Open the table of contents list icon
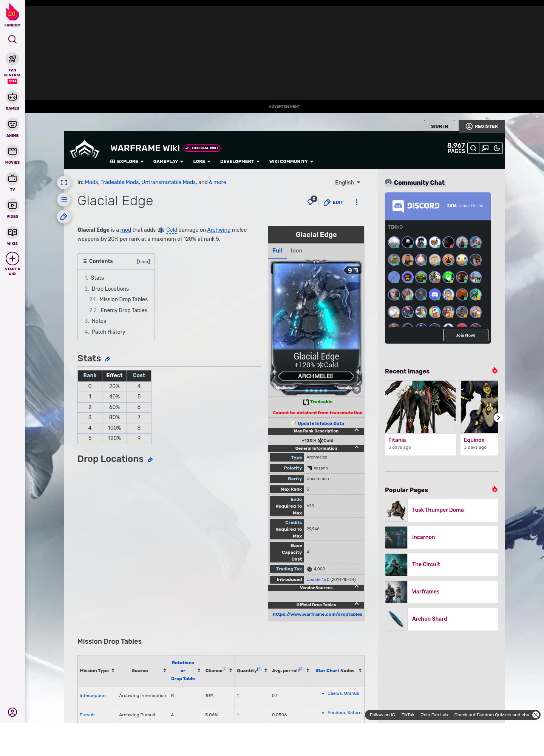The width and height of the screenshot is (544, 756). [x=64, y=200]
